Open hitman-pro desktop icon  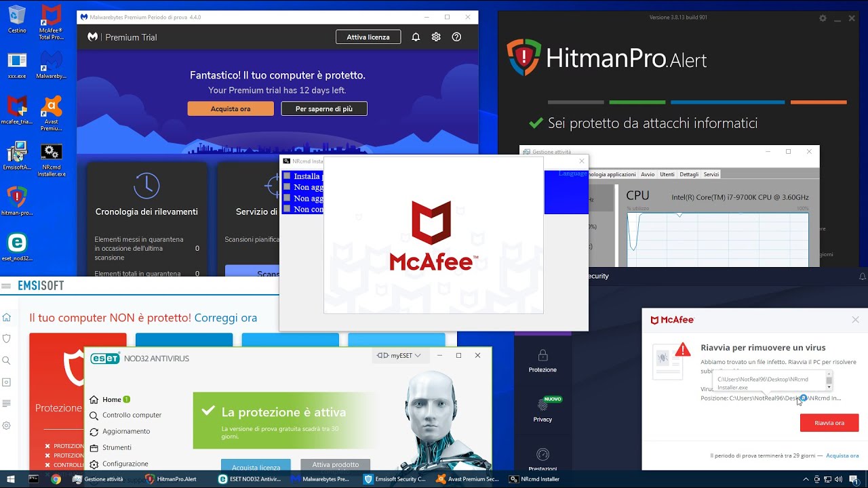(x=17, y=201)
